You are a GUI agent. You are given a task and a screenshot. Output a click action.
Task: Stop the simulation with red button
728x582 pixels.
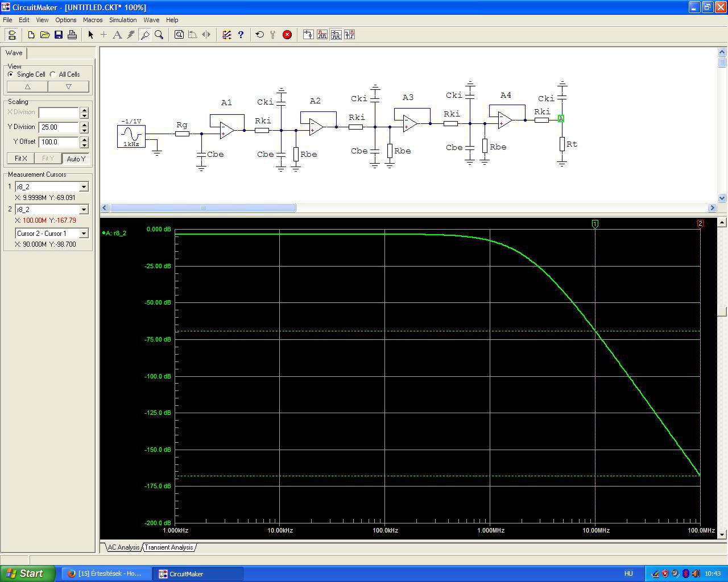tap(287, 35)
